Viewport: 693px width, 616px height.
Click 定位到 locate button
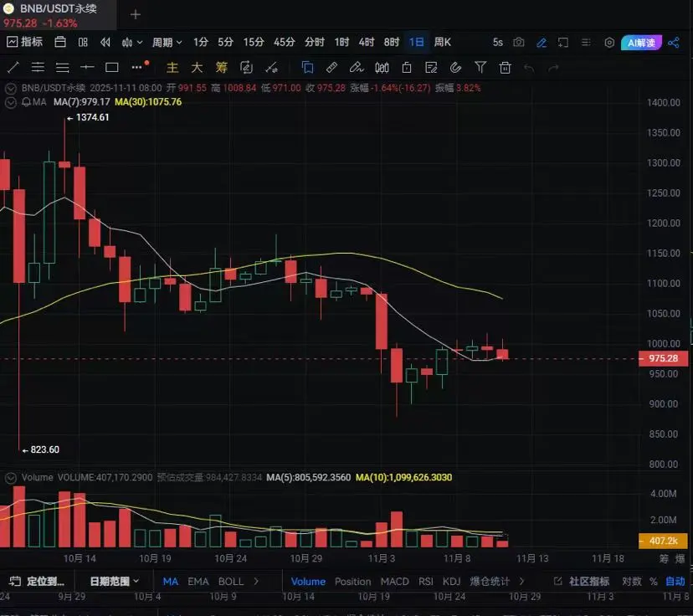pos(37,582)
